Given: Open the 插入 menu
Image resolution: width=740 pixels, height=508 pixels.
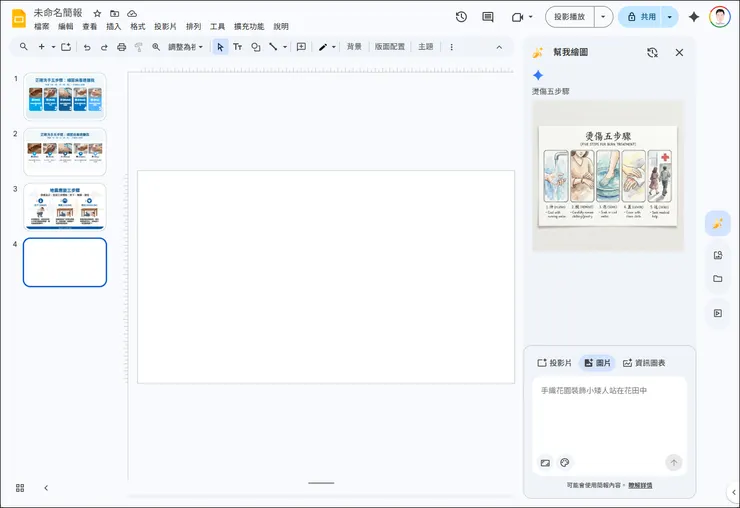Looking at the screenshot, I should pos(113,26).
